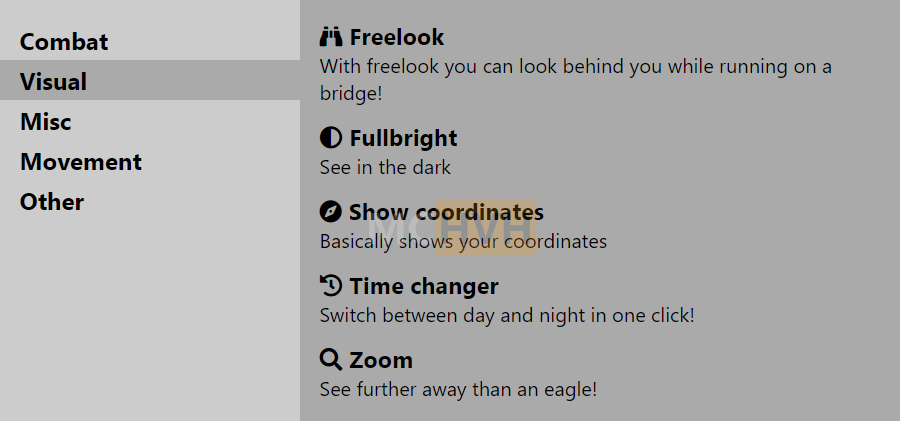900x421 pixels.
Task: Open the Combat category
Action: click(64, 42)
